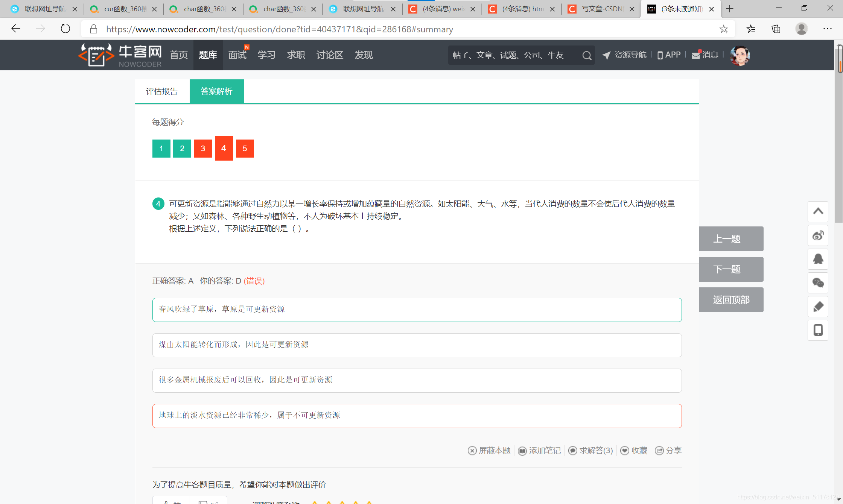Click the browser forward arrow
Screen dimensions: 843x504
(40, 29)
